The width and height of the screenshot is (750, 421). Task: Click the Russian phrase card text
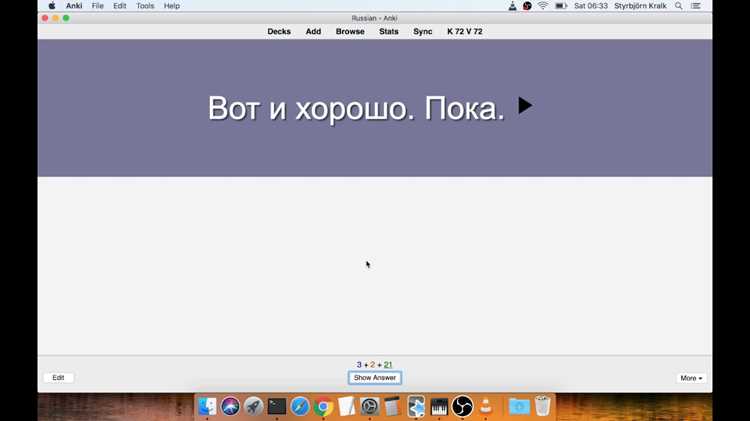coord(356,108)
